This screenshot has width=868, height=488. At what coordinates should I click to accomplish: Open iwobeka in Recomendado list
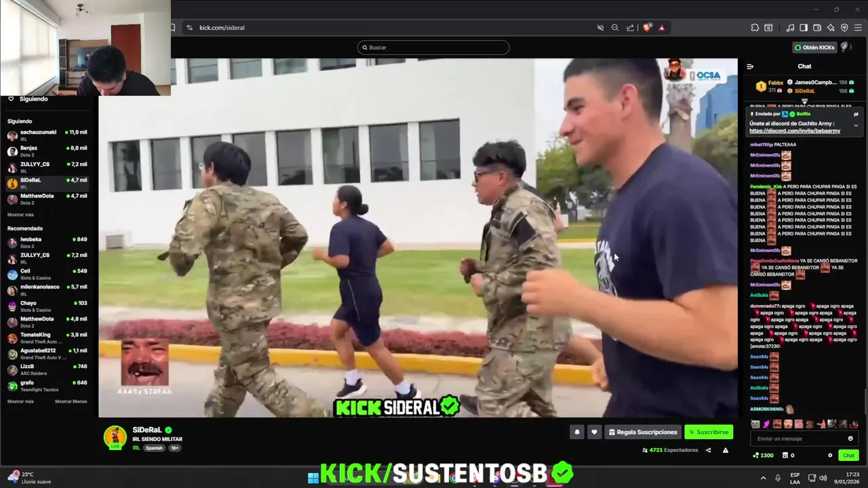tap(47, 242)
